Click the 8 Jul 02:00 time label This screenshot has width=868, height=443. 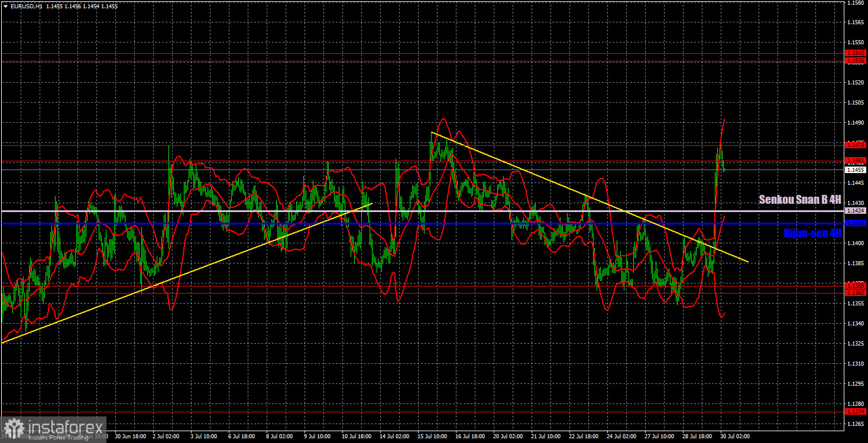point(279,437)
